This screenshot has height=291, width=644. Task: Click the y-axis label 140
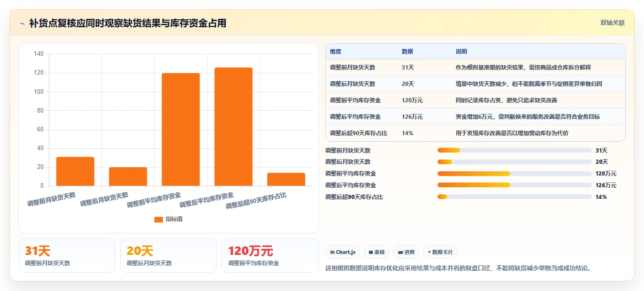point(38,54)
